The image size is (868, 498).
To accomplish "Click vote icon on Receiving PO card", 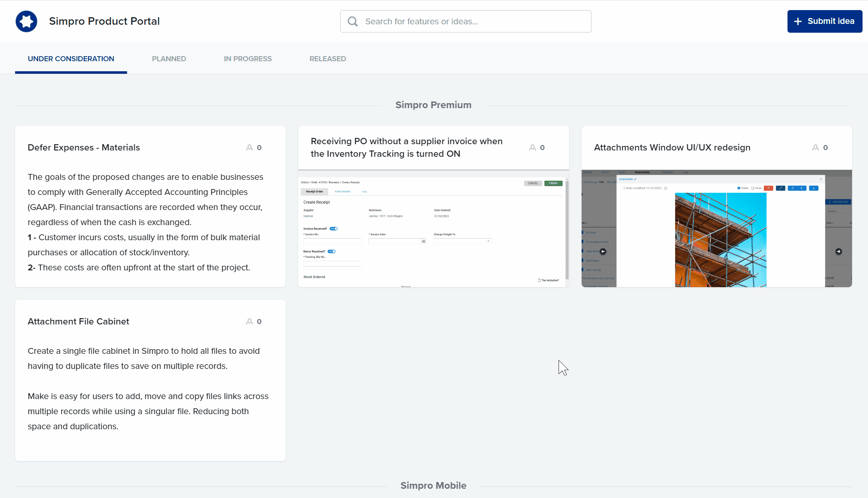I will coord(533,148).
